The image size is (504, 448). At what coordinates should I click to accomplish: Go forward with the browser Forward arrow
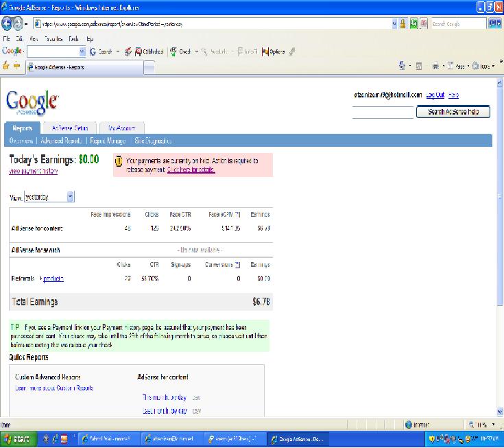(18, 23)
